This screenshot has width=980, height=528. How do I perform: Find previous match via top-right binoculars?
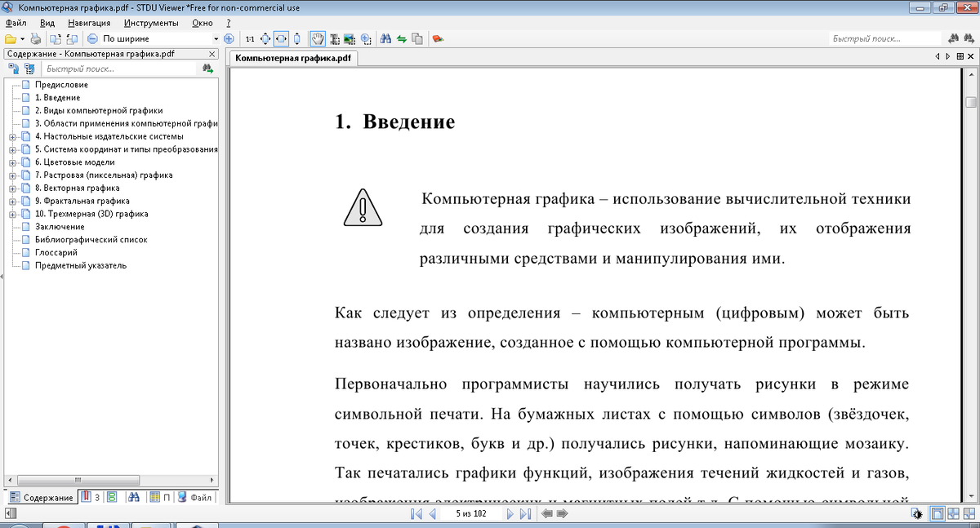tap(954, 38)
